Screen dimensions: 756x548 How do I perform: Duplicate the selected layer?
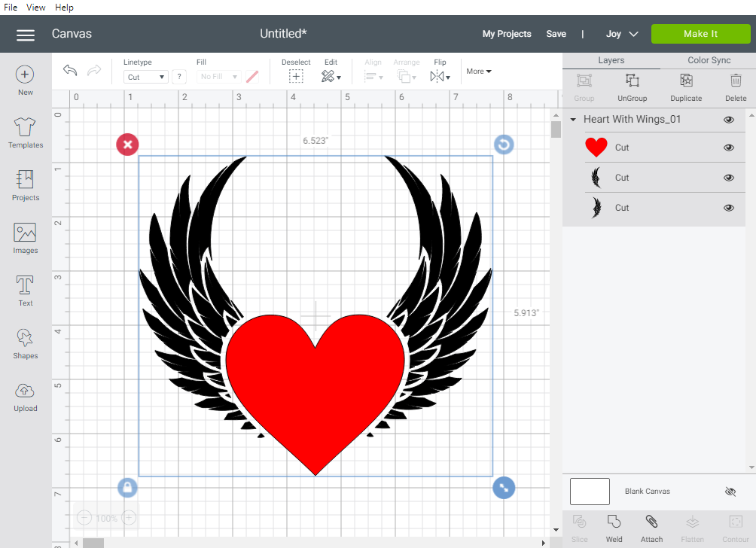click(686, 87)
